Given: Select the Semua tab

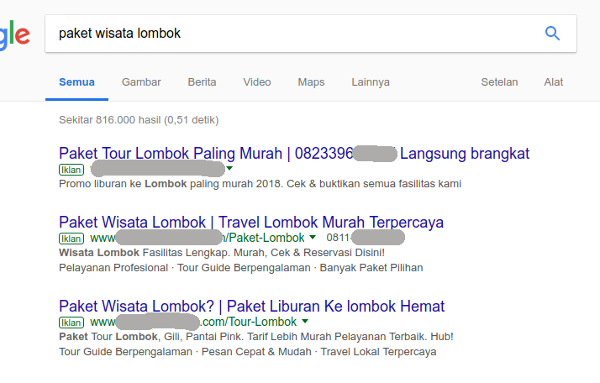Looking at the screenshot, I should coord(77,82).
